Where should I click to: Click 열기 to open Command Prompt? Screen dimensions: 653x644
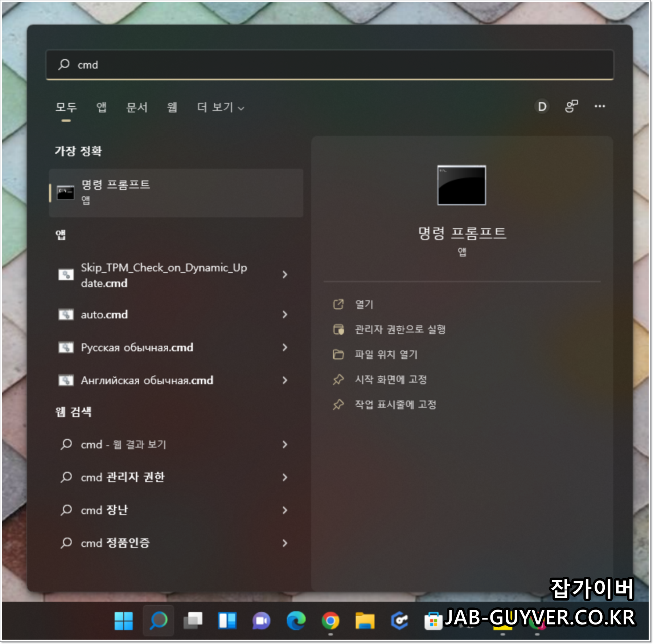coord(364,305)
